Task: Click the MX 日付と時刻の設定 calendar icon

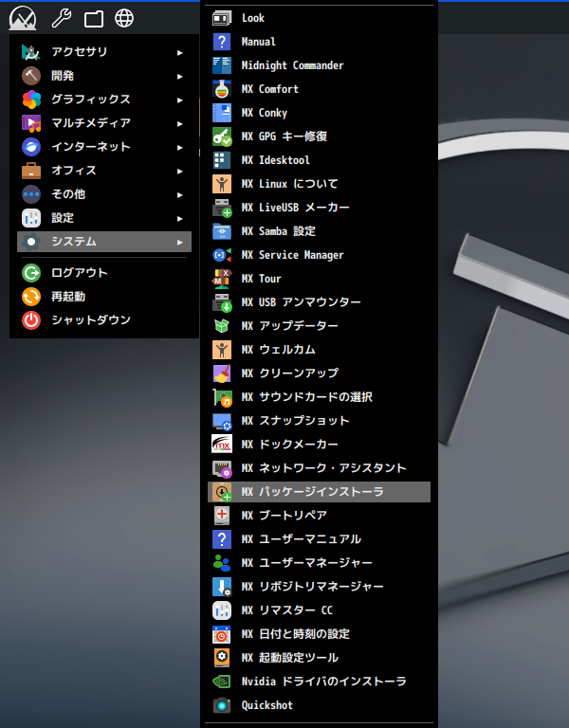Action: click(222, 634)
